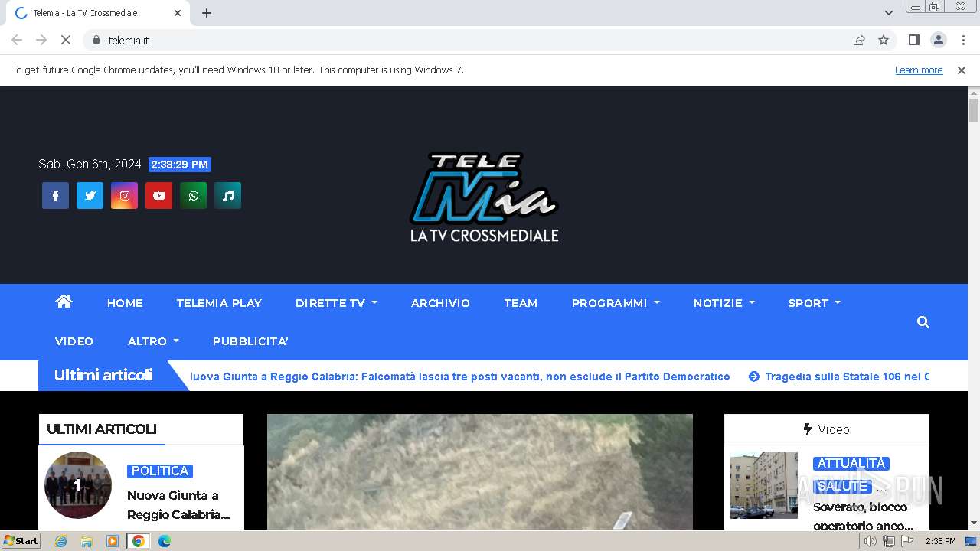Open Internet Explorer from taskbar
The image size is (980, 551).
[60, 541]
